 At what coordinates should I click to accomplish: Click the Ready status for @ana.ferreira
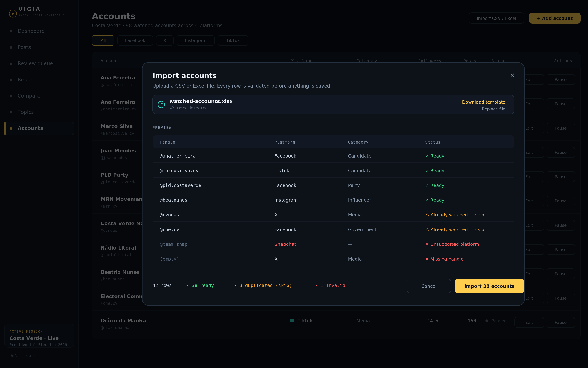435,156
